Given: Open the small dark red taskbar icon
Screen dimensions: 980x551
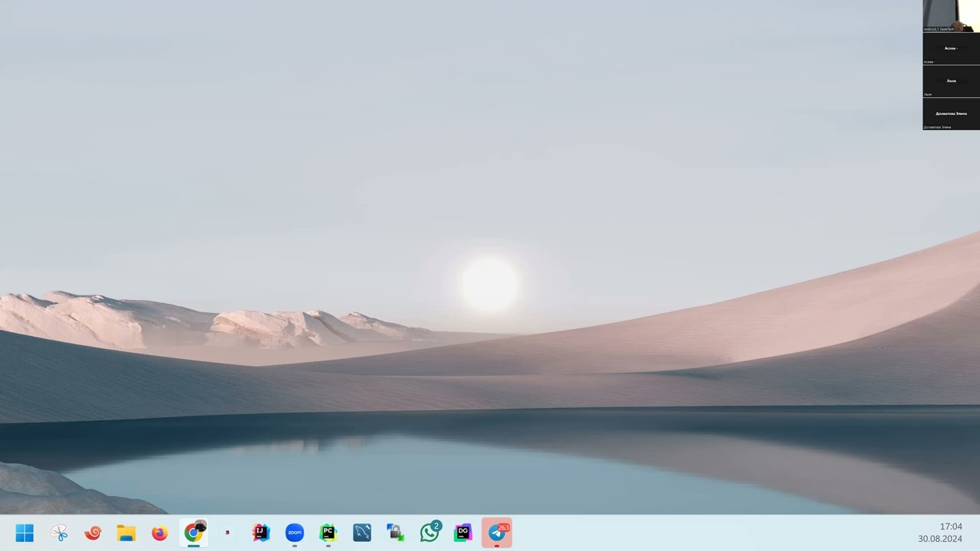Looking at the screenshot, I should pos(227,533).
